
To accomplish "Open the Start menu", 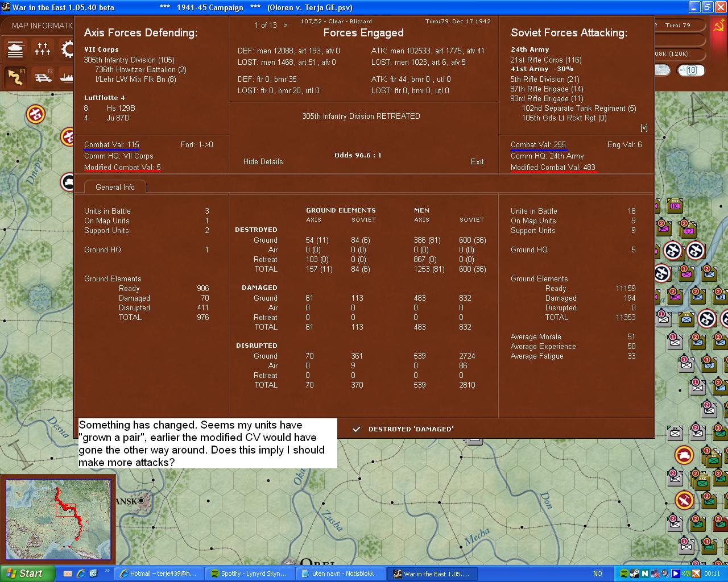I will click(27, 573).
